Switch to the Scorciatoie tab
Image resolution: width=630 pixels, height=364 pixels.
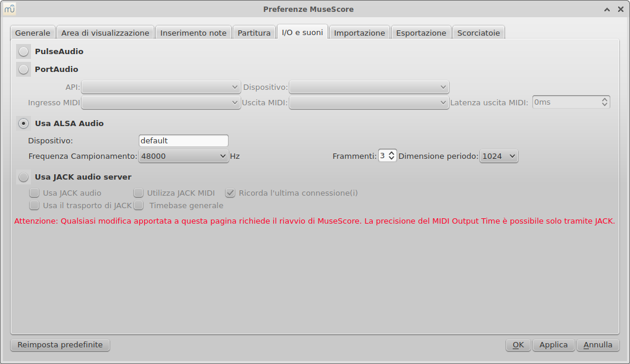[479, 33]
